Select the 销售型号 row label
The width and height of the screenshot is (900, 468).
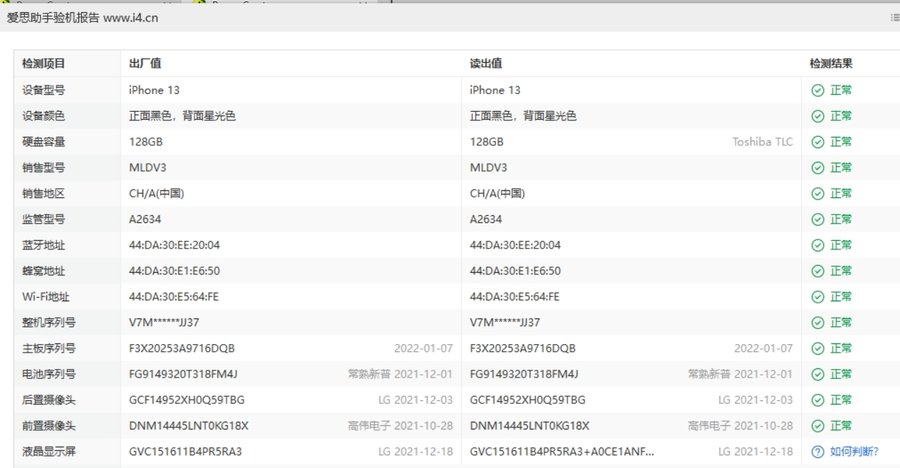point(44,168)
